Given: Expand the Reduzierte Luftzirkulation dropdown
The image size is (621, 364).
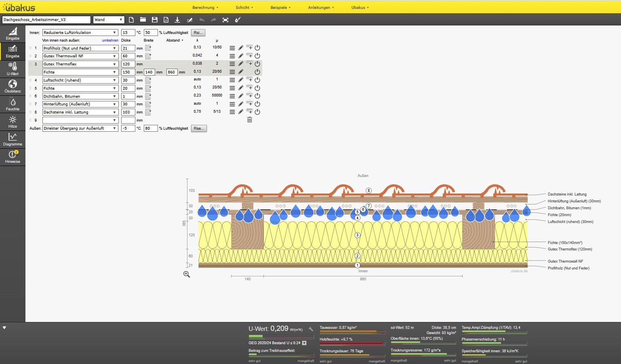Looking at the screenshot, I should coord(80,33).
